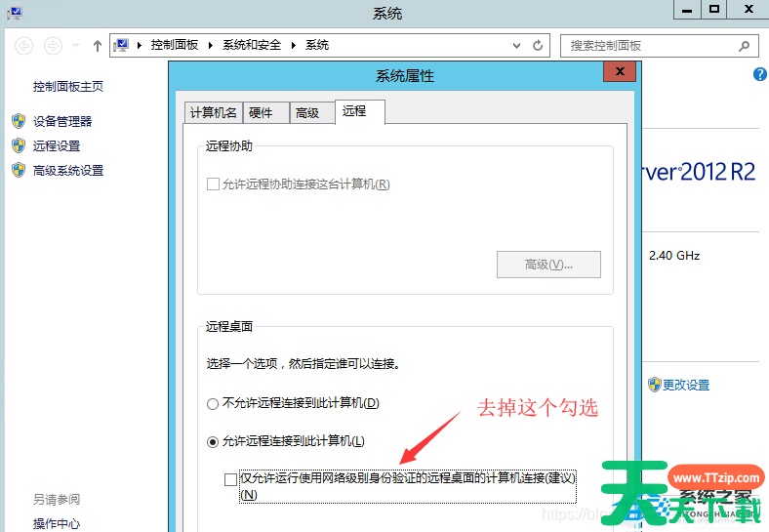Toggle the network level authentication checkbox
Screen dimensions: 769x532
[230, 479]
